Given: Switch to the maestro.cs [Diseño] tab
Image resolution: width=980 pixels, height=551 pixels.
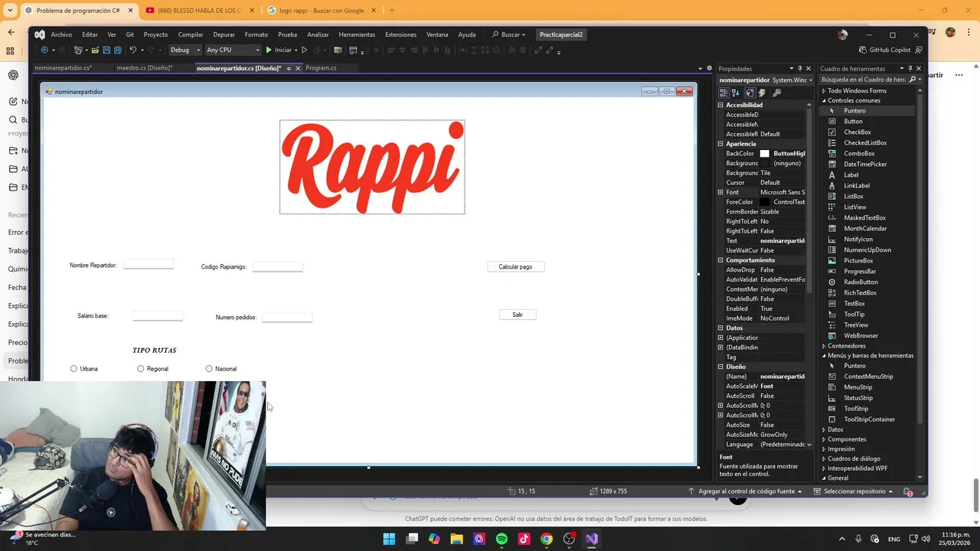Looking at the screenshot, I should click(144, 68).
